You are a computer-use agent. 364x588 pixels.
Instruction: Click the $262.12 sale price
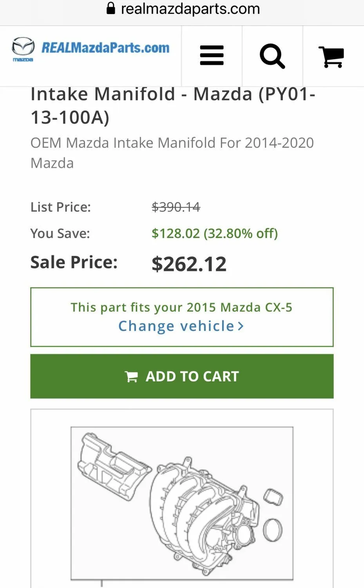pos(189,264)
